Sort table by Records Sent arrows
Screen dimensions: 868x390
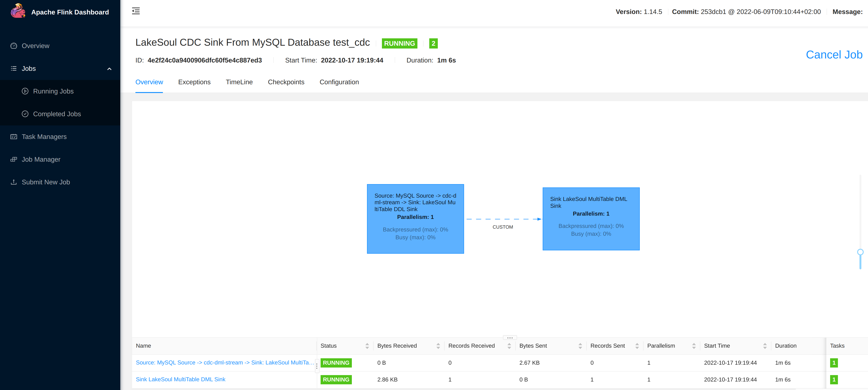coord(637,346)
